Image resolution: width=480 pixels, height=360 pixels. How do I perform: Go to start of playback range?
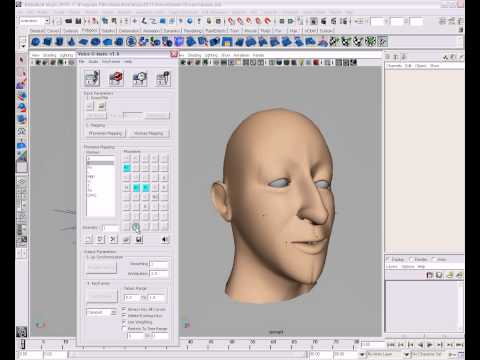click(391, 345)
